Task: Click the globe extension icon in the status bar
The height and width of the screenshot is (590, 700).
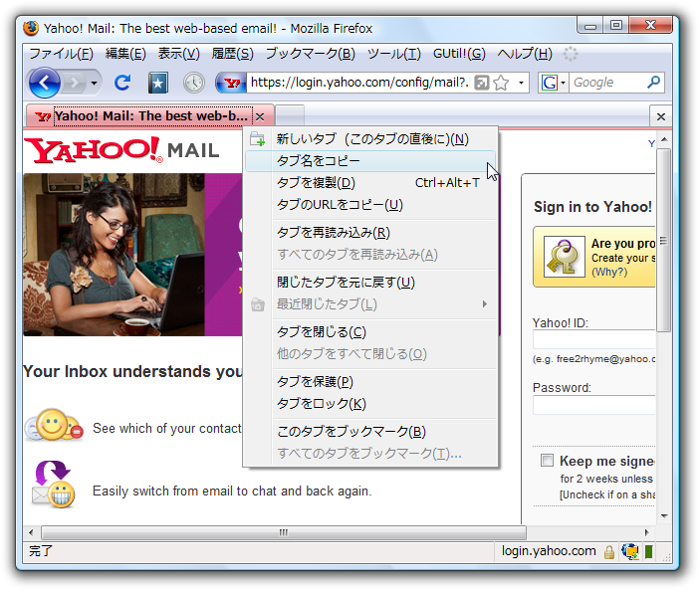Action: [x=630, y=551]
